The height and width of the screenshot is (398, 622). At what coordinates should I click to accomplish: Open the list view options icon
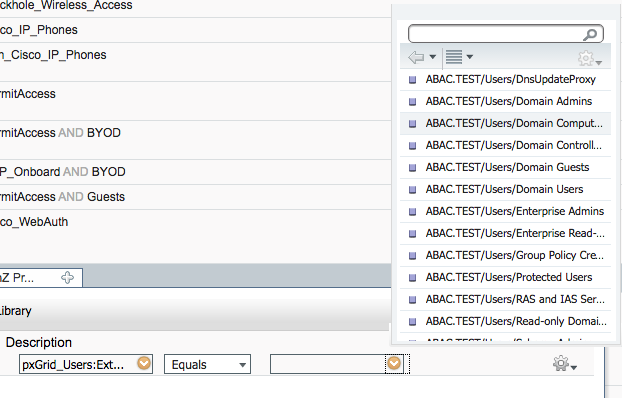tap(454, 57)
